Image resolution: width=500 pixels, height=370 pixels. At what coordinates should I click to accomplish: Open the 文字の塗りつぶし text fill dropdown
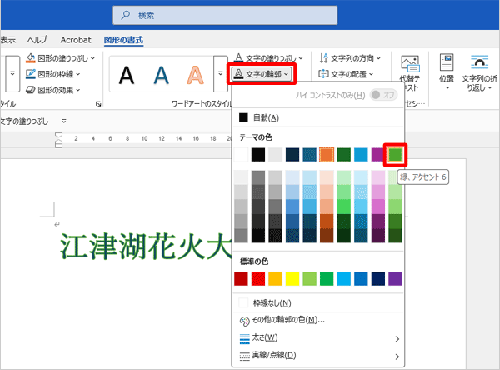[x=268, y=58]
